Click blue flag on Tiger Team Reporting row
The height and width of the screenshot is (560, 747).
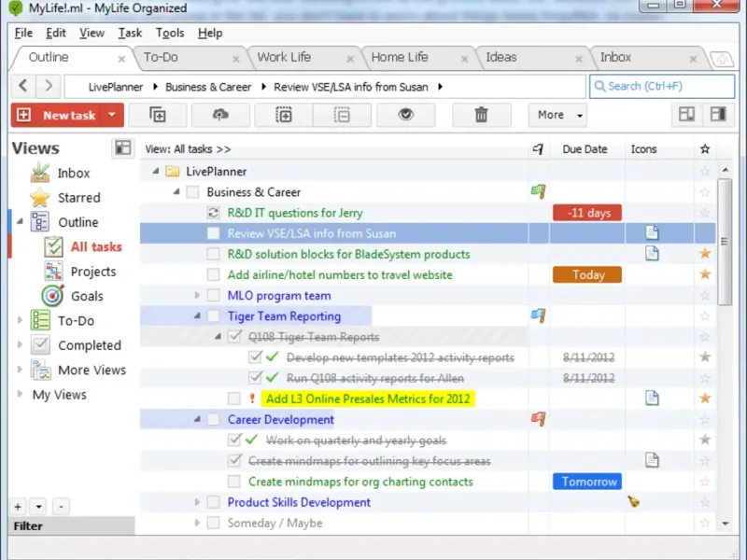coord(539,315)
